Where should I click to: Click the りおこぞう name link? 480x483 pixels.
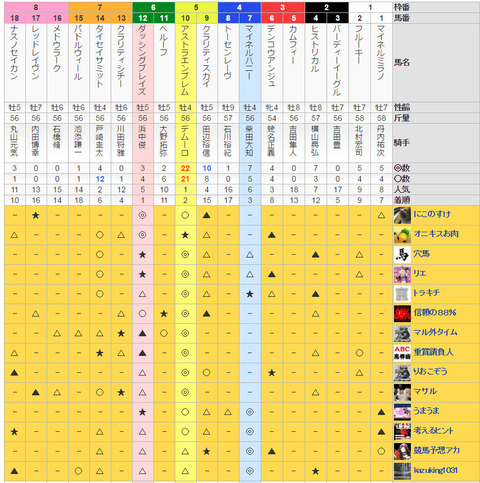tap(430, 371)
